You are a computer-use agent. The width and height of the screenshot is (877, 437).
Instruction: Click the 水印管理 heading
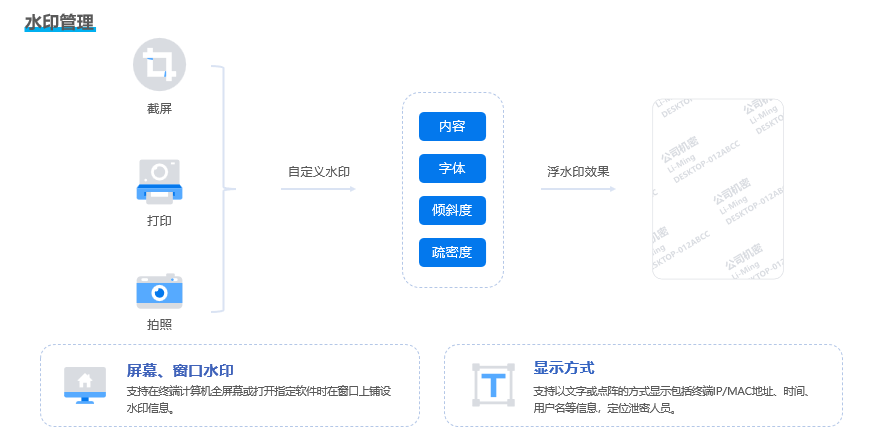(x=59, y=22)
